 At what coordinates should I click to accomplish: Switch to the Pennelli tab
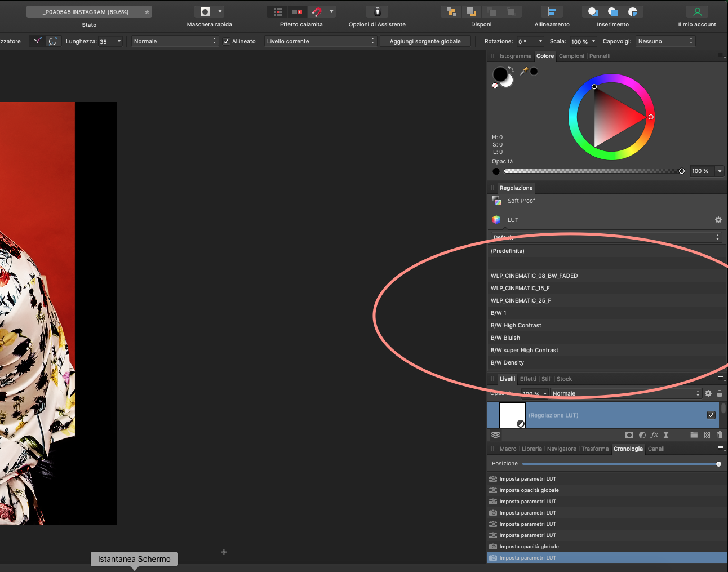tap(600, 56)
